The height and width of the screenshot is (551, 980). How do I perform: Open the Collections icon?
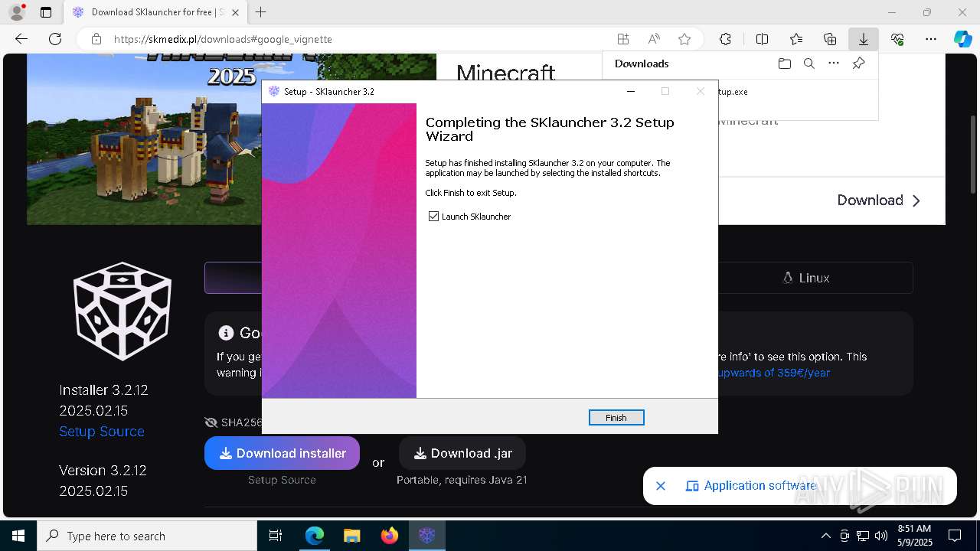830,39
